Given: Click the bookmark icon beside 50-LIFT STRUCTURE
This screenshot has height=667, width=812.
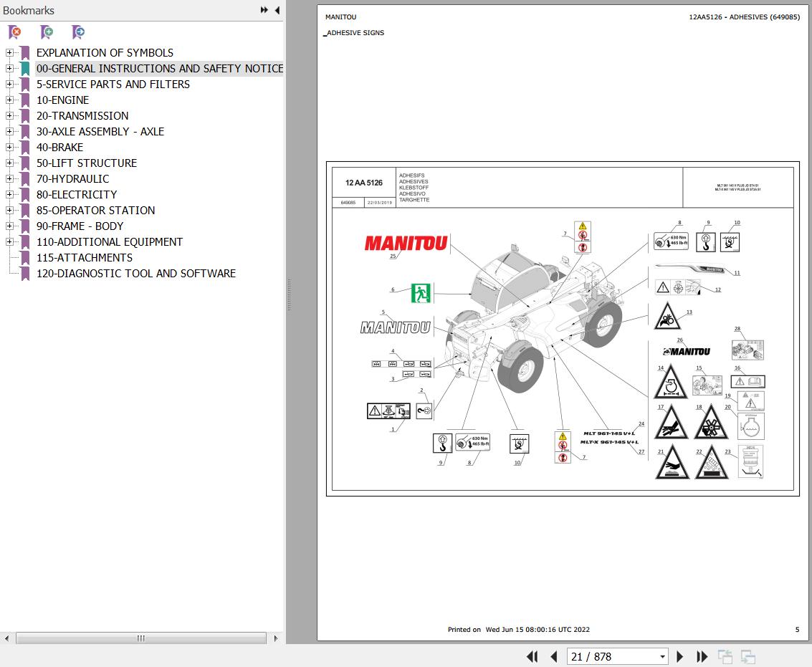Looking at the screenshot, I should [x=25, y=163].
